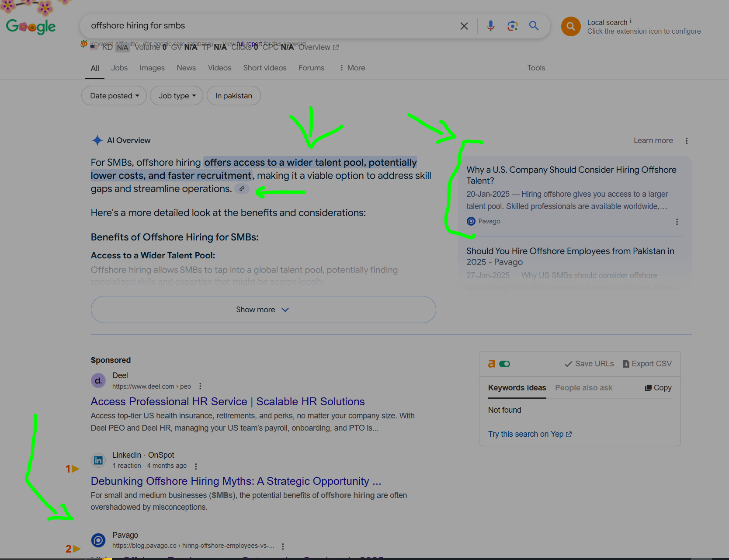Copy keyword ideas with Copy button
Screen dimensions: 729x560
pyautogui.click(x=659, y=388)
